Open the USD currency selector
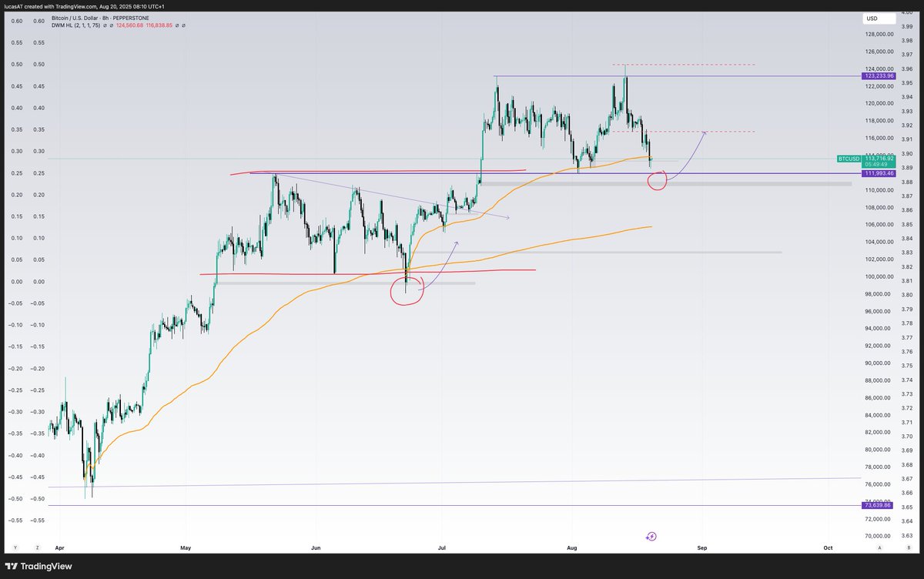924x579 pixels. 878,18
